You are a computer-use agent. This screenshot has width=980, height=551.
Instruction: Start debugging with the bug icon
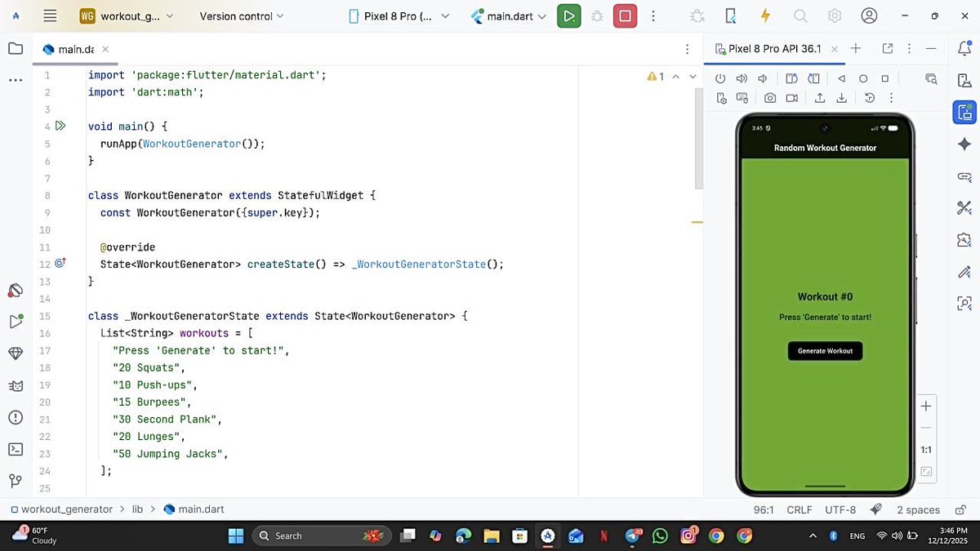pyautogui.click(x=597, y=16)
